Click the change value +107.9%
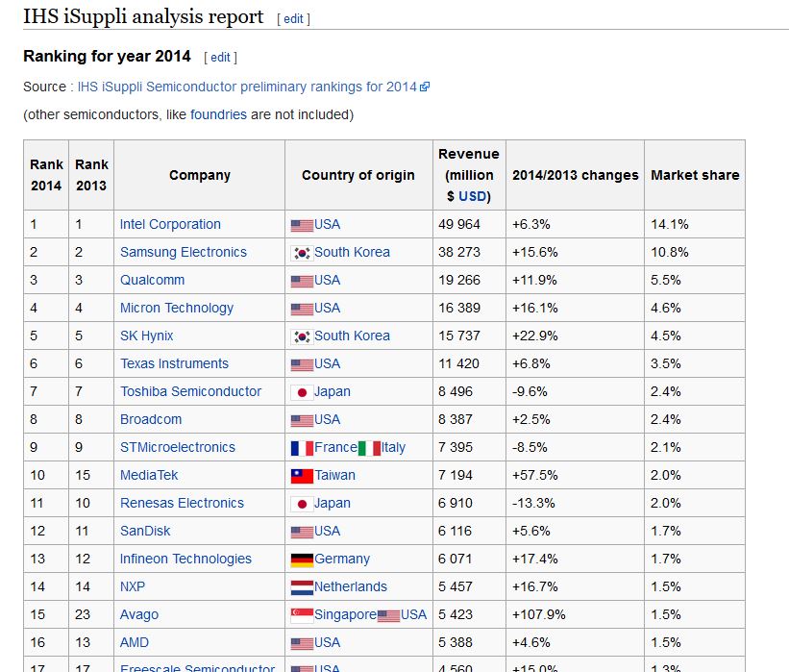Viewport: 789px width, 672px height. click(538, 614)
